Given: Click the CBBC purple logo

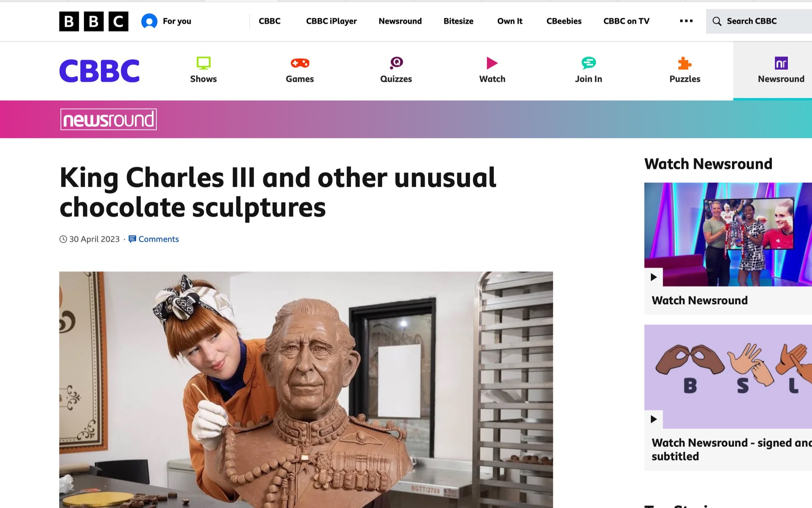Looking at the screenshot, I should (x=99, y=70).
